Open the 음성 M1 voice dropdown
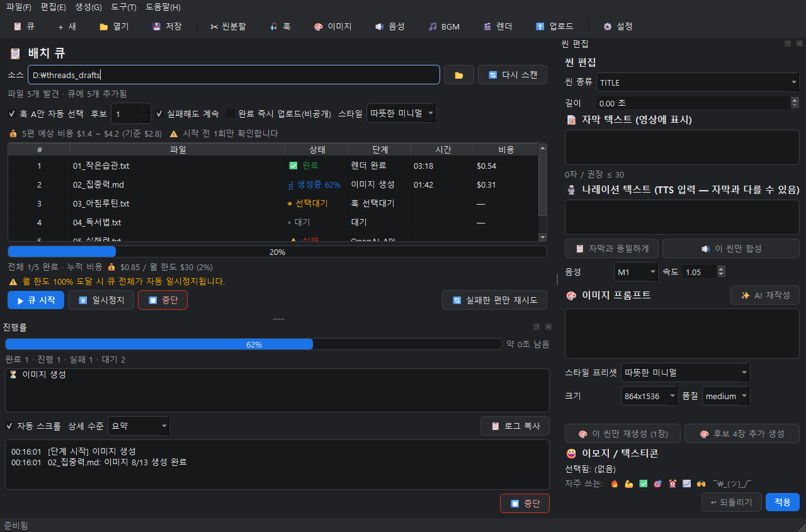Screen dimensions: 806x532 pos(635,272)
